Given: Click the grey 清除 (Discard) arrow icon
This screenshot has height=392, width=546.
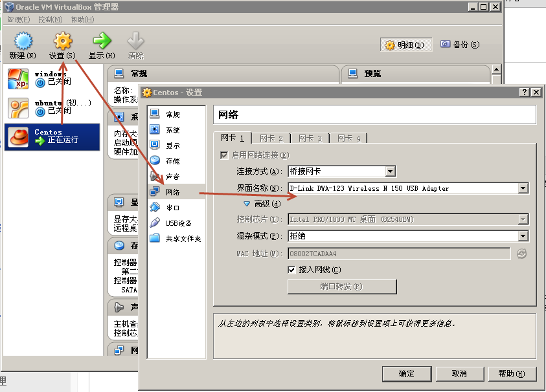Looking at the screenshot, I should (135, 41).
